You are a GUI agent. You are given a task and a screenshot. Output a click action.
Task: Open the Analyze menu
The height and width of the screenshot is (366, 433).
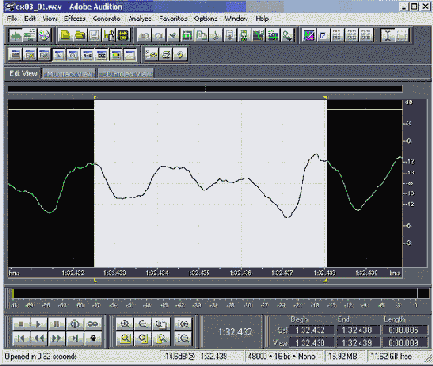click(x=140, y=19)
